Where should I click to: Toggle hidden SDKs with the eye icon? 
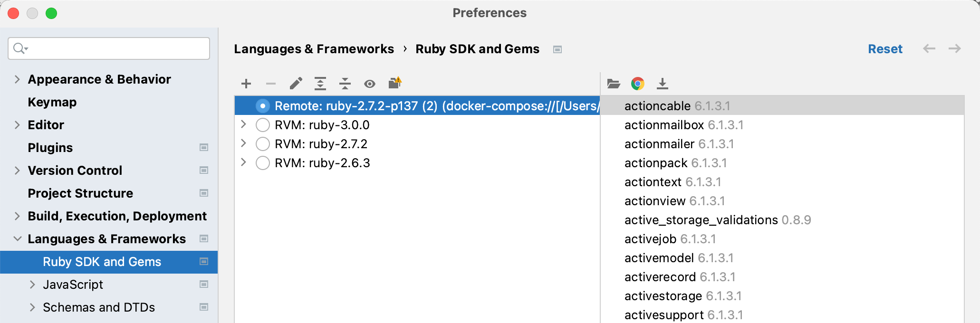[x=370, y=83]
